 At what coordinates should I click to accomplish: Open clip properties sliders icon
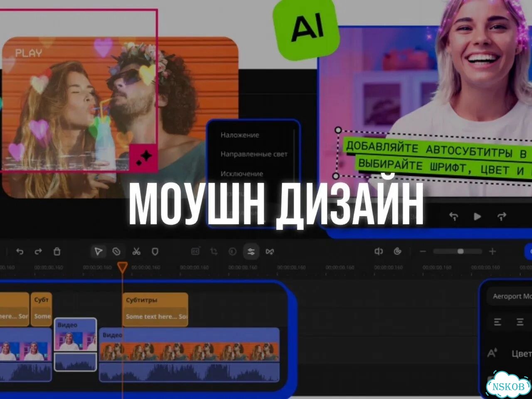(x=251, y=251)
